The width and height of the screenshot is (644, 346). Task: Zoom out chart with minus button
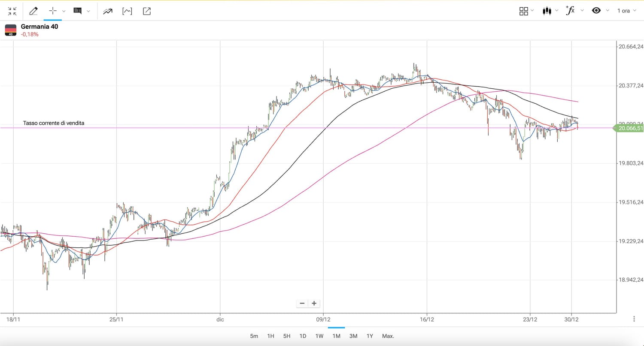(x=302, y=303)
